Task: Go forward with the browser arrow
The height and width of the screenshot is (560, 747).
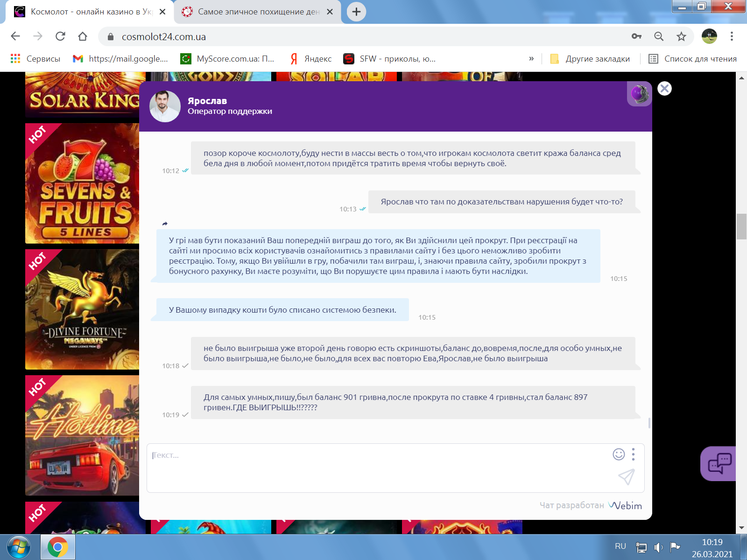Action: coord(38,36)
